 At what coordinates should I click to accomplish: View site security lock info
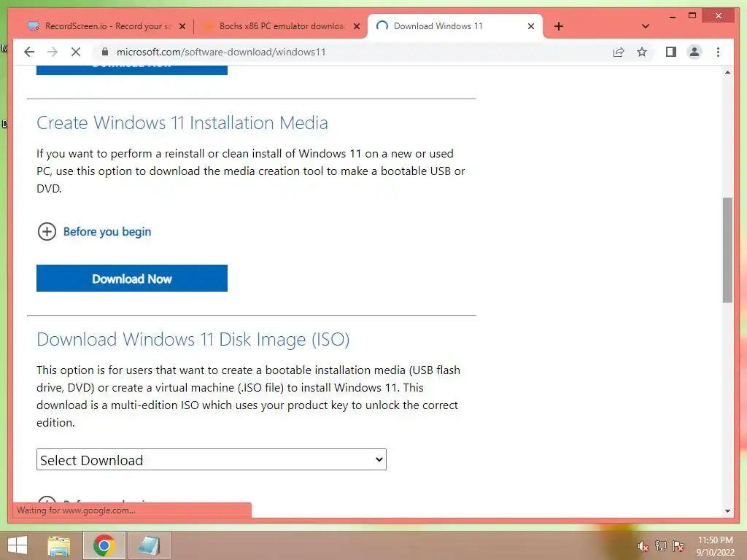click(x=105, y=52)
